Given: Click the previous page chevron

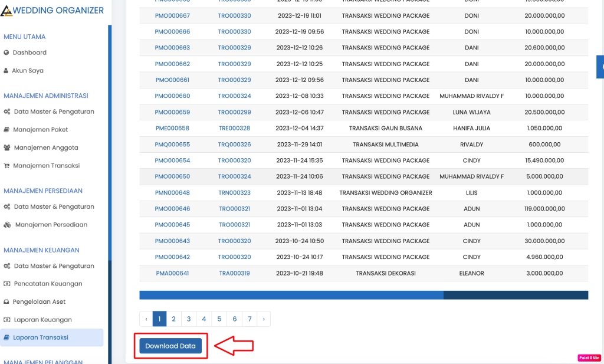Looking at the screenshot, I should click(x=146, y=319).
